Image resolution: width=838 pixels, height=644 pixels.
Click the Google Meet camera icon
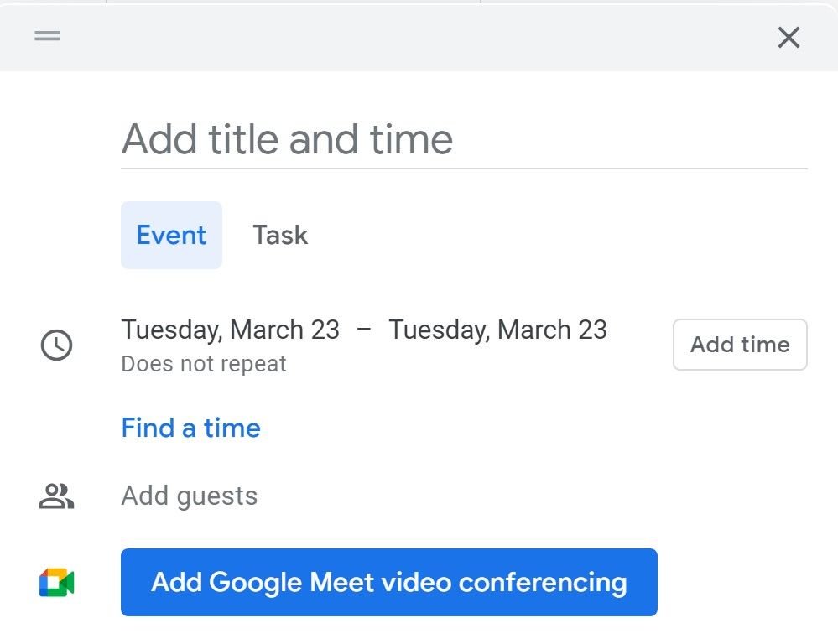click(57, 583)
